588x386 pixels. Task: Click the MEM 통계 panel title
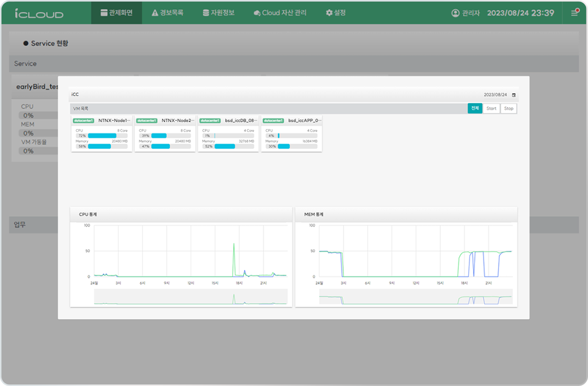[x=314, y=215]
